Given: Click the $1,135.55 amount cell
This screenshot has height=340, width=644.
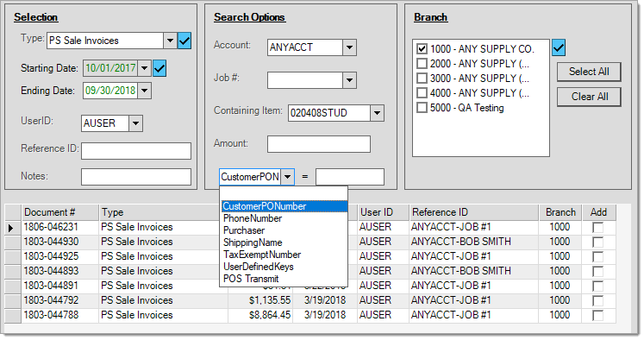Looking at the screenshot, I should pos(260,300).
